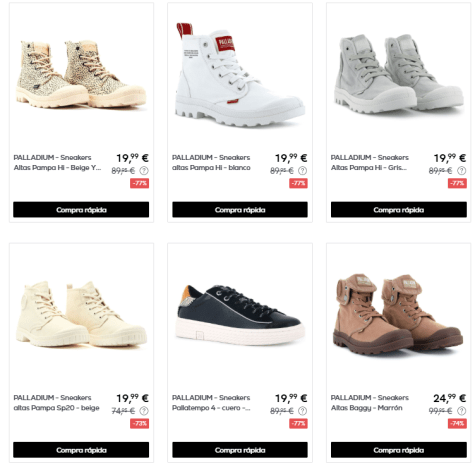Viewport: 475px width, 464px height.
Task: Click Compra rápida for Pampa Sp20 beige
Action: [x=81, y=450]
